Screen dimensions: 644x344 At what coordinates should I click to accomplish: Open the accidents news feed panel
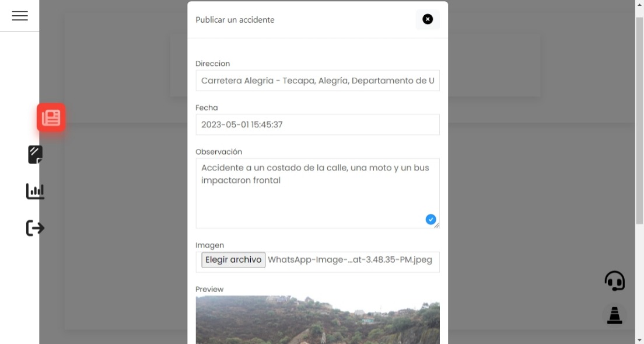pyautogui.click(x=51, y=117)
